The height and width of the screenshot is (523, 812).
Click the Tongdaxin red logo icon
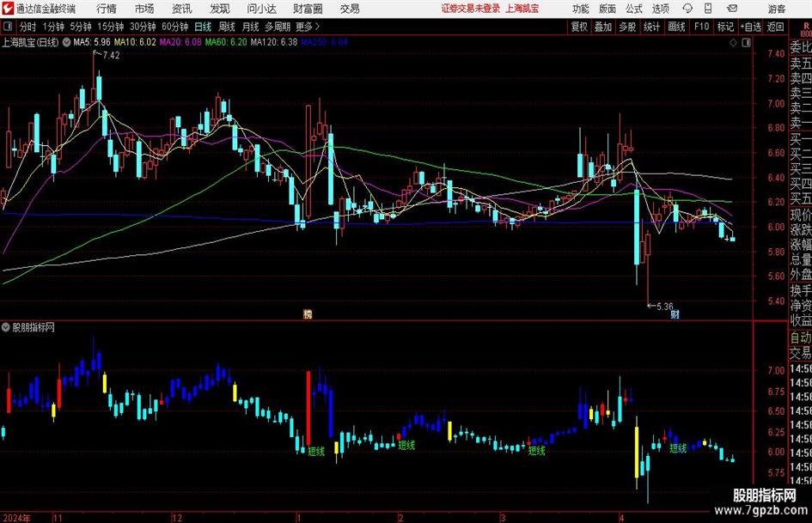(x=7, y=9)
